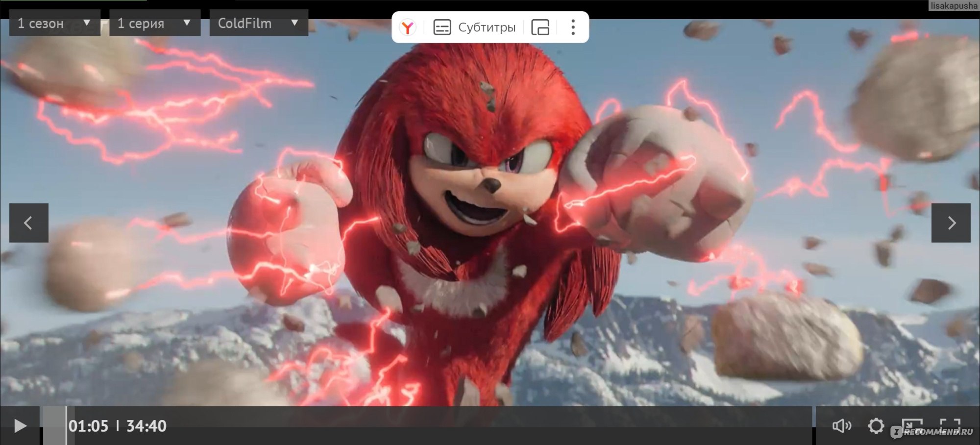The width and height of the screenshot is (980, 445).
Task: Toggle picture-in-picture mode in player bar
Action: point(912,426)
